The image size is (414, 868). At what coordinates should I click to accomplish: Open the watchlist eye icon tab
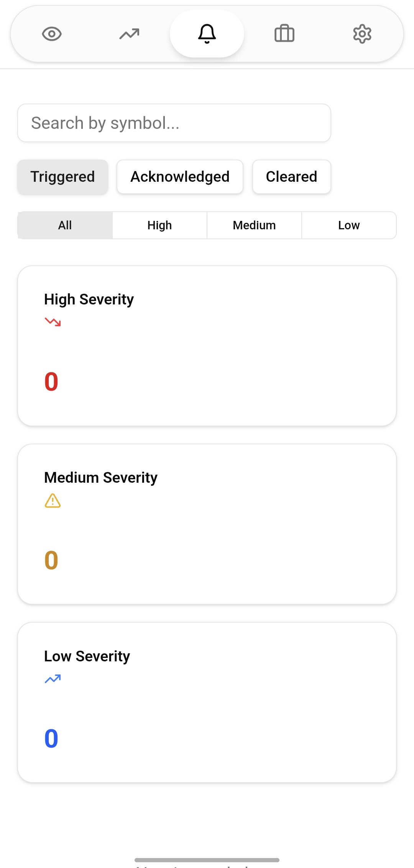coord(52,34)
